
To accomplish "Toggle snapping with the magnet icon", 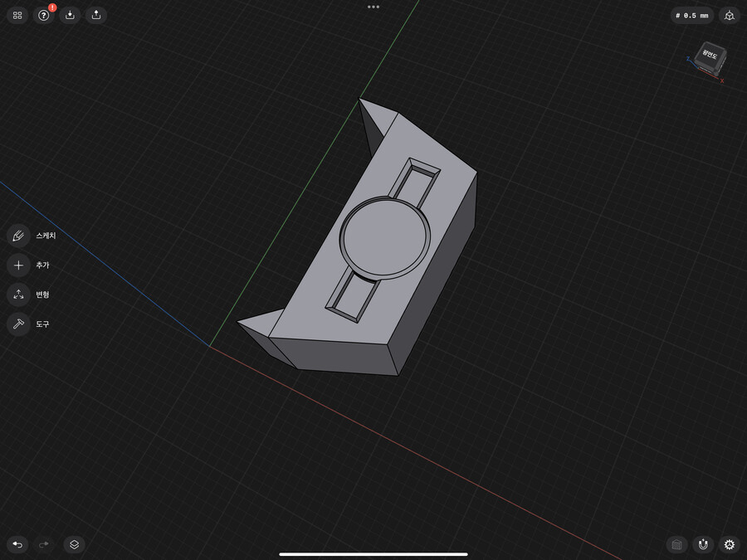I will point(703,545).
